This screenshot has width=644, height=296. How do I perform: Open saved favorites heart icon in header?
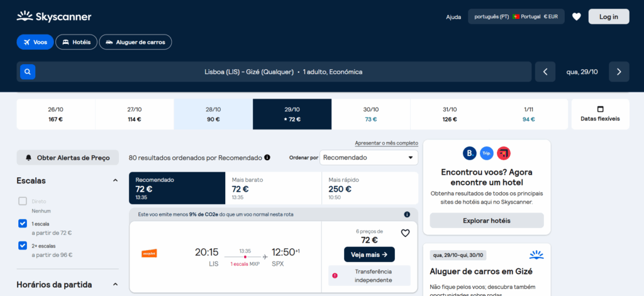pos(576,17)
